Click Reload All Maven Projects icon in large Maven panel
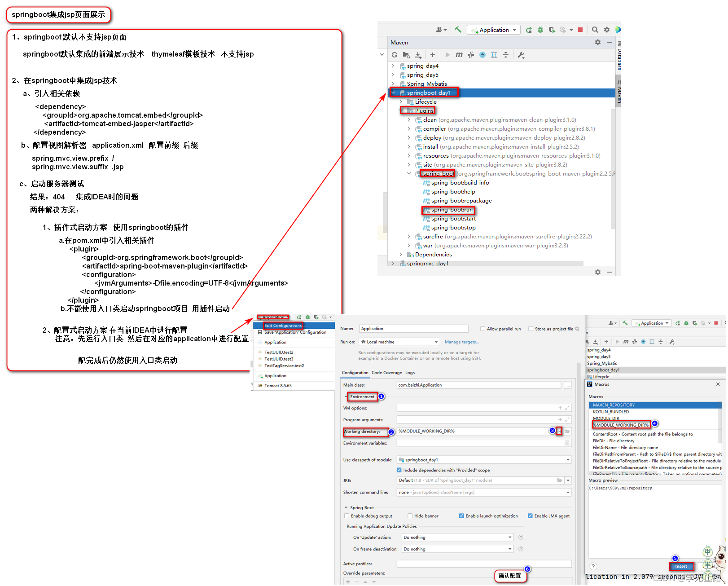Image resolution: width=728 pixels, height=586 pixels. 395,55
